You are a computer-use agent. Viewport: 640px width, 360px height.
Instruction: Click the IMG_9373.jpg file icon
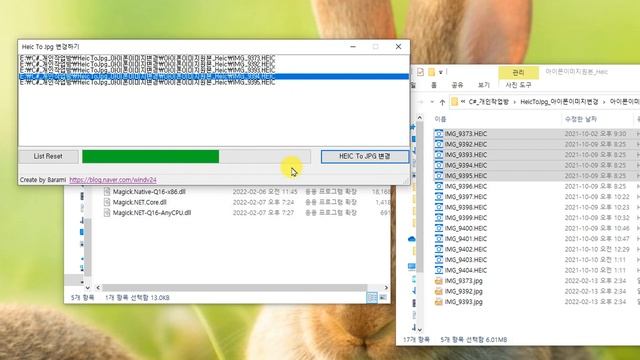pyautogui.click(x=438, y=281)
